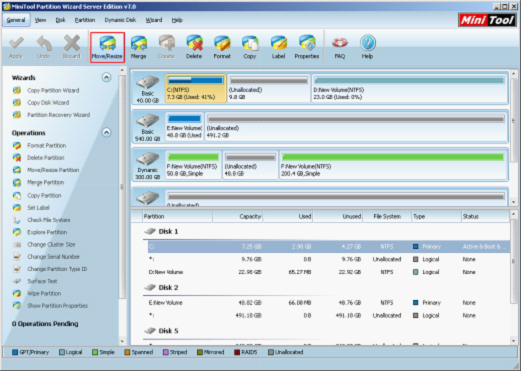Click the Disk 5 group header

161,331
